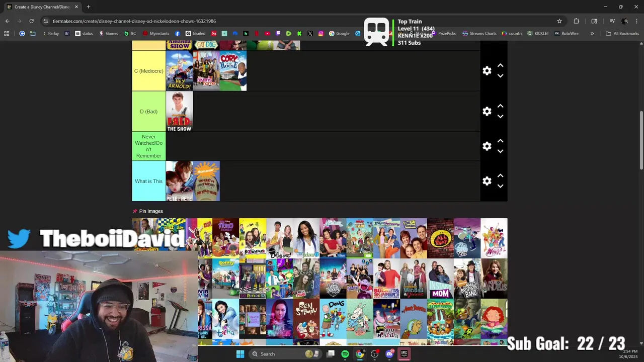
Task: Pick the Ren & Stimpy image
Action: 306,319
